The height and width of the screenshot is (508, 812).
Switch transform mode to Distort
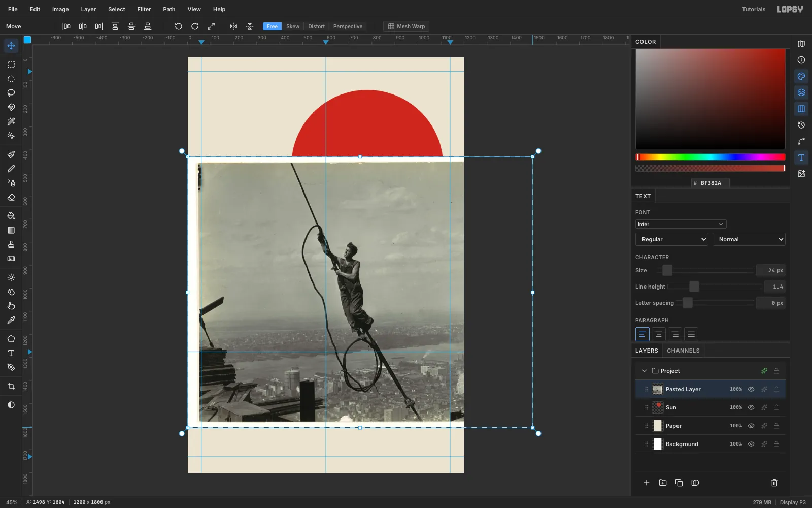point(316,26)
